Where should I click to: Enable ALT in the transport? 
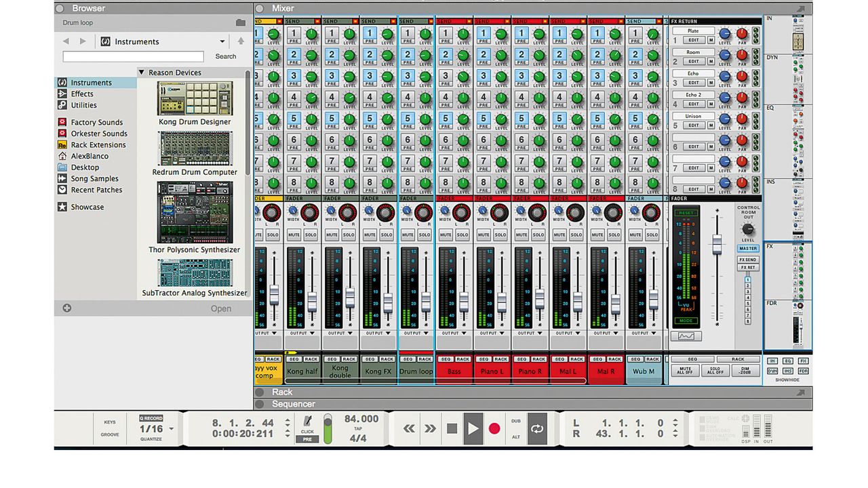click(516, 437)
